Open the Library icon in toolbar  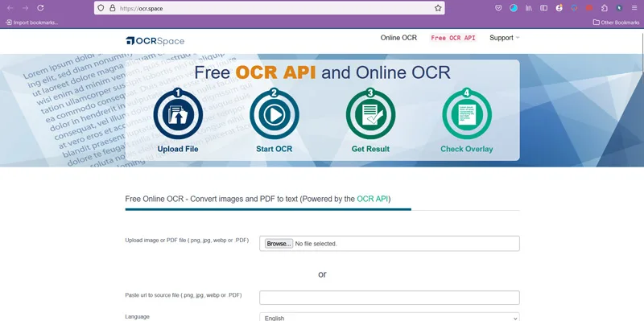click(x=529, y=8)
